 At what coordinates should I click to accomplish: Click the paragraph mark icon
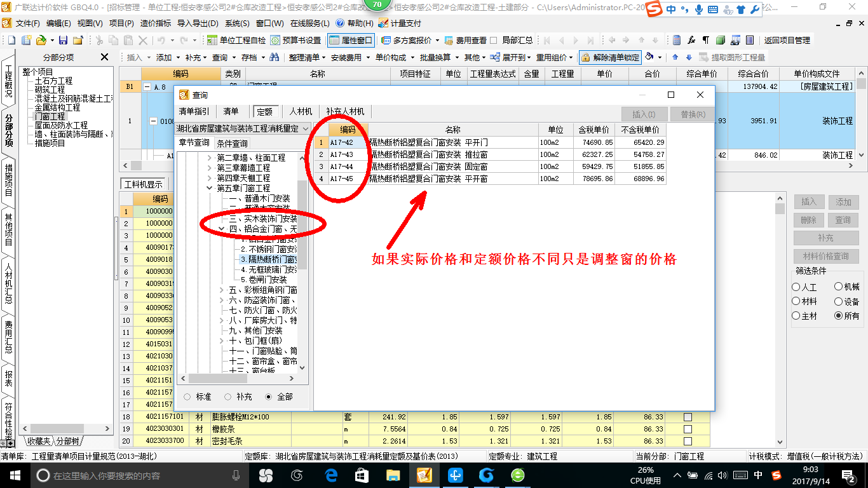(x=706, y=40)
